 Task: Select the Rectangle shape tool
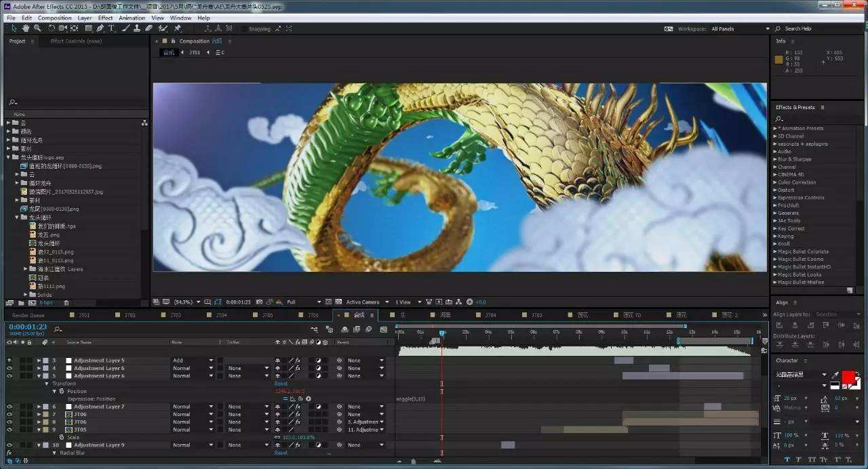point(88,28)
